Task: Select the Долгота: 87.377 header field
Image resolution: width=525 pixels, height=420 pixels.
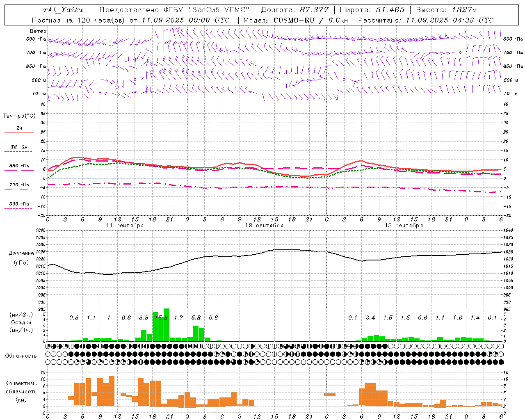Action: point(294,10)
